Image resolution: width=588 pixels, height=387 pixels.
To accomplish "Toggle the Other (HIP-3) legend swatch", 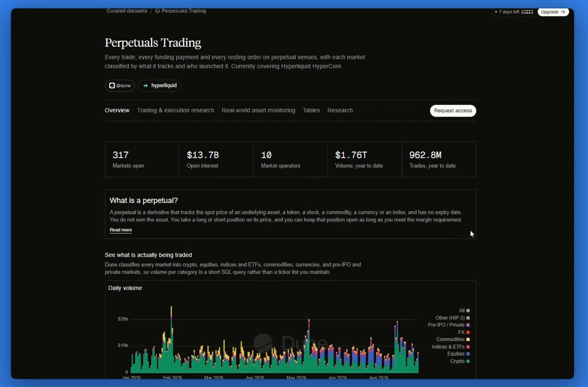I will pyautogui.click(x=468, y=318).
